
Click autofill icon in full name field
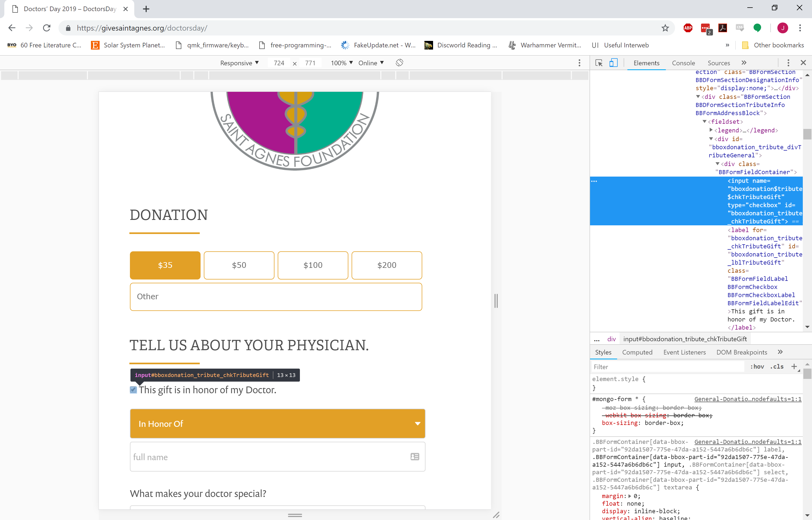point(415,457)
